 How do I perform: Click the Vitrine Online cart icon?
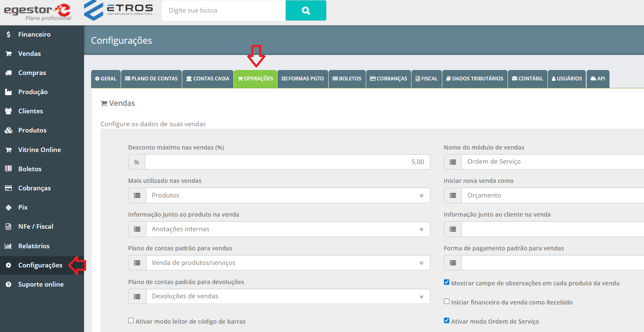point(8,150)
